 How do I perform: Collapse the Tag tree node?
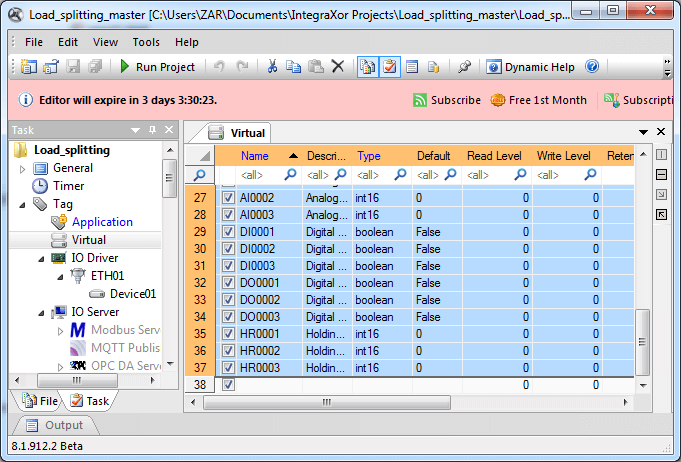[23, 205]
